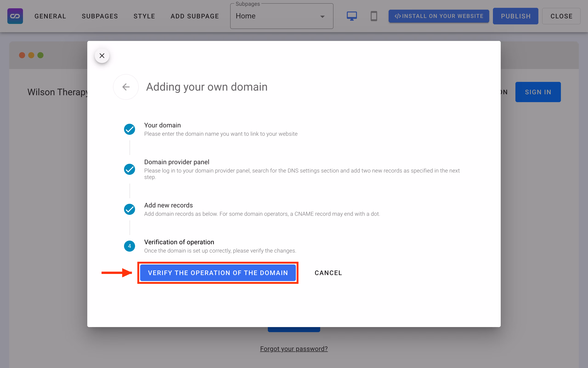
Task: Open the SUBPAGES menu
Action: point(100,16)
